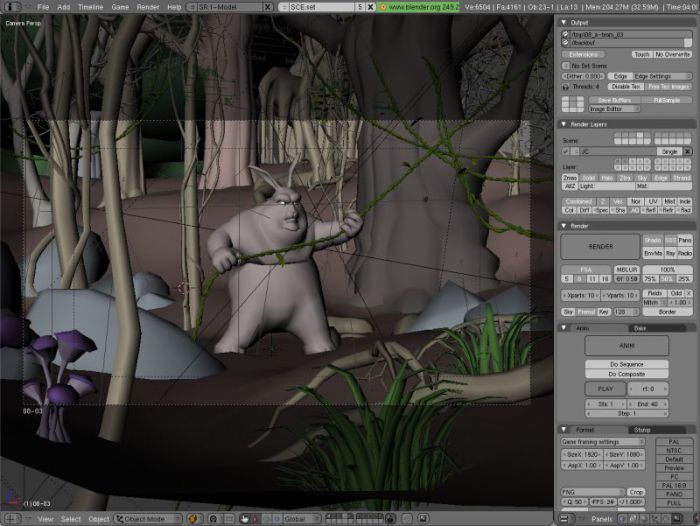Screen dimensions: 700x526
Task: Click the ANIM button
Action: click(627, 346)
